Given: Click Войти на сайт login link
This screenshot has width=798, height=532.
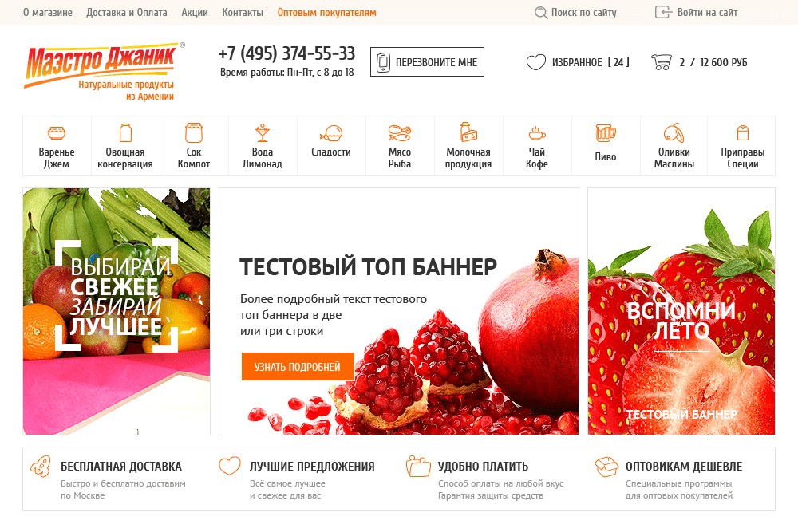Looking at the screenshot, I should [696, 12].
